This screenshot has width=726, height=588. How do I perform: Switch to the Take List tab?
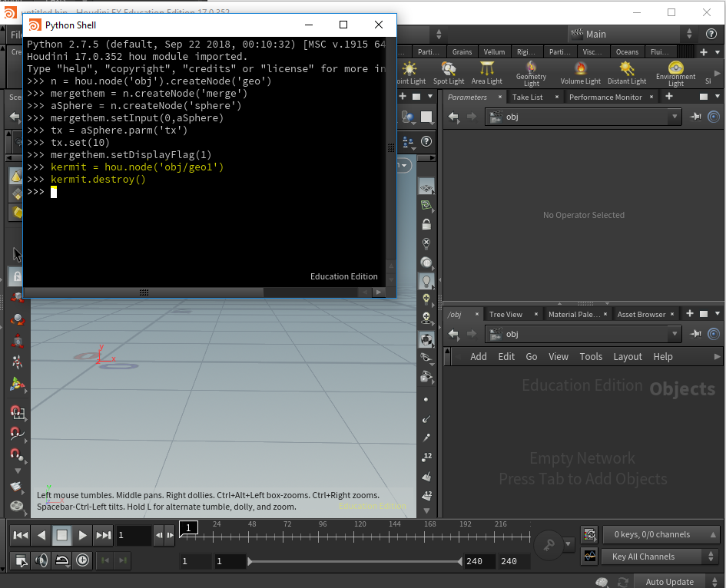(527, 97)
